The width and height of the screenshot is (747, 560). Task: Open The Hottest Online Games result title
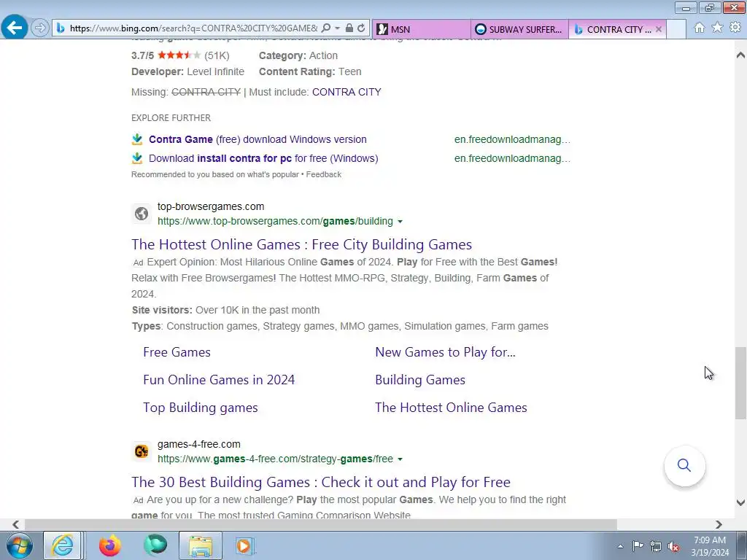tap(301, 244)
